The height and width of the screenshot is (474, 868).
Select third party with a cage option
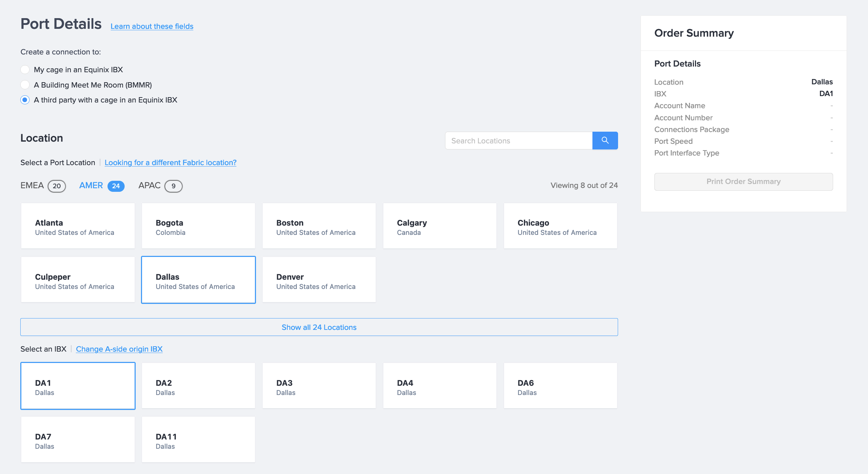click(x=25, y=100)
